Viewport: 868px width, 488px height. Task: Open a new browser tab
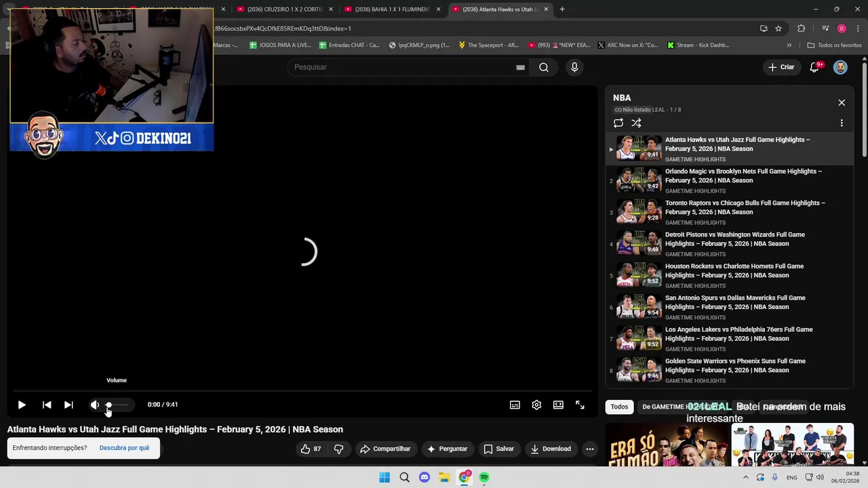(562, 9)
